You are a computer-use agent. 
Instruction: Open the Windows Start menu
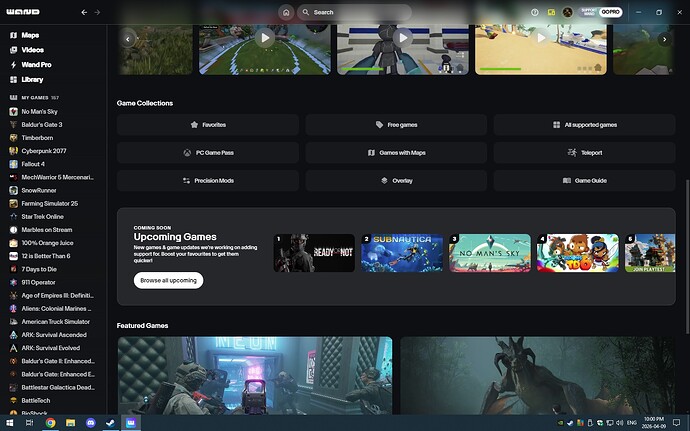pos(9,423)
